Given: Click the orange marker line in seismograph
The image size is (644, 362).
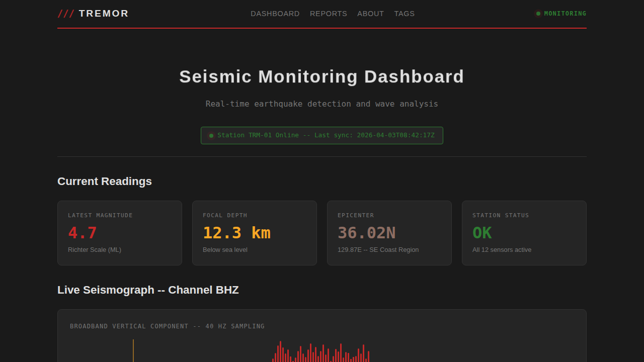Looking at the screenshot, I should [x=133, y=351].
